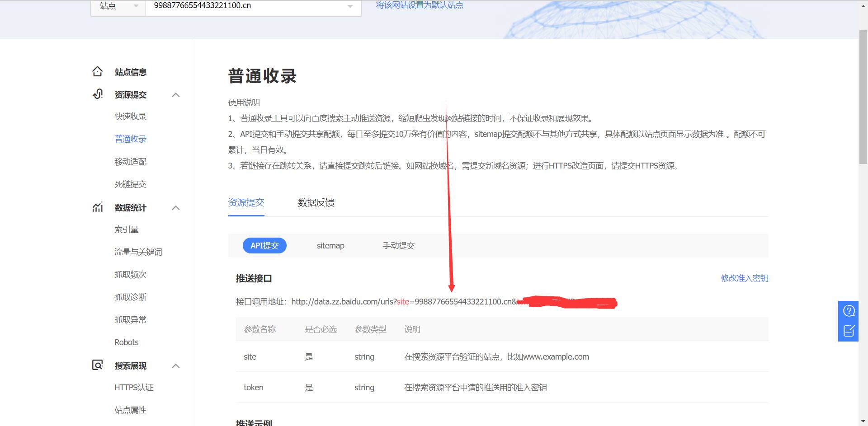This screenshot has width=868, height=426.
Task: Click the 'site' parameter name cell
Action: (250, 356)
